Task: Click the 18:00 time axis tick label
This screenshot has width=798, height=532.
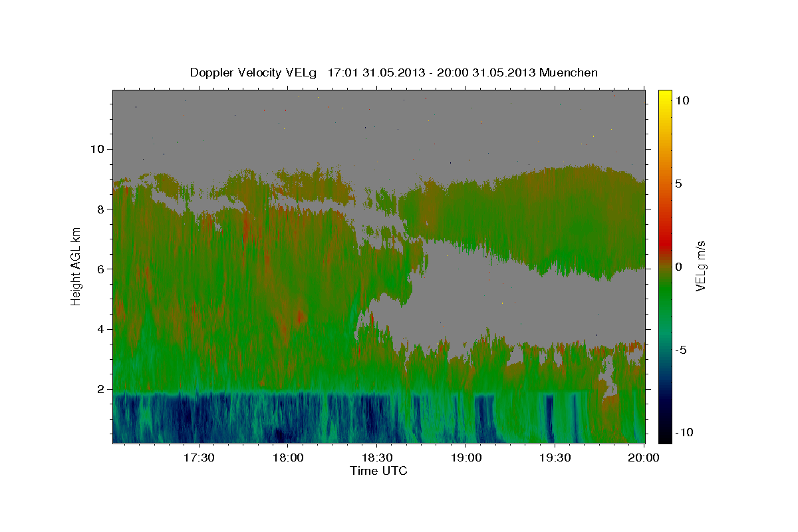Action: 288,458
